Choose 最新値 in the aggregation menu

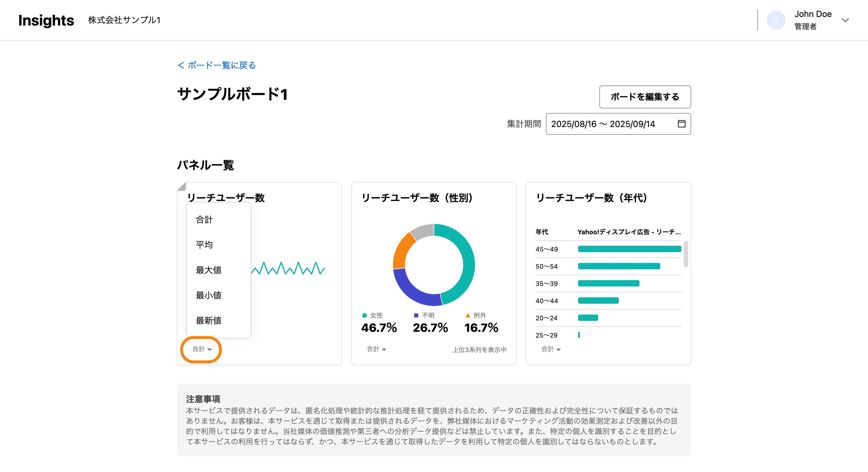point(208,320)
